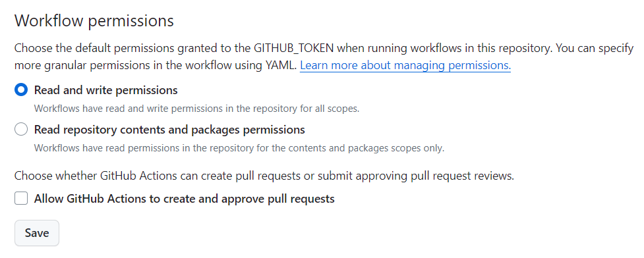Screen dimensions: 644x258
Task: Tick the empty pull requests checkbox box
Action: point(21,199)
